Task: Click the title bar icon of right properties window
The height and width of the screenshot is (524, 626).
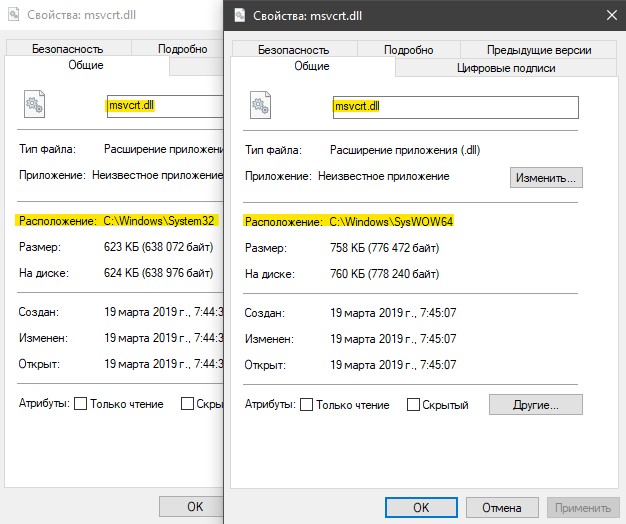Action: (240, 16)
